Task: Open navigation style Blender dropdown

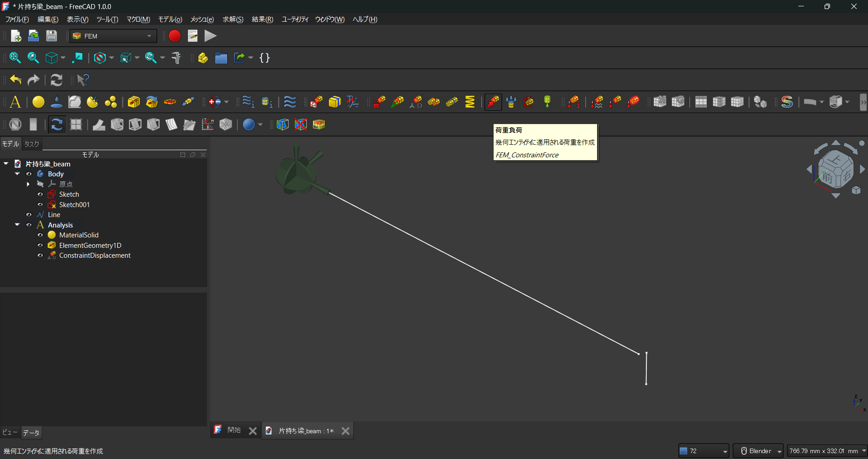Action: click(758, 451)
